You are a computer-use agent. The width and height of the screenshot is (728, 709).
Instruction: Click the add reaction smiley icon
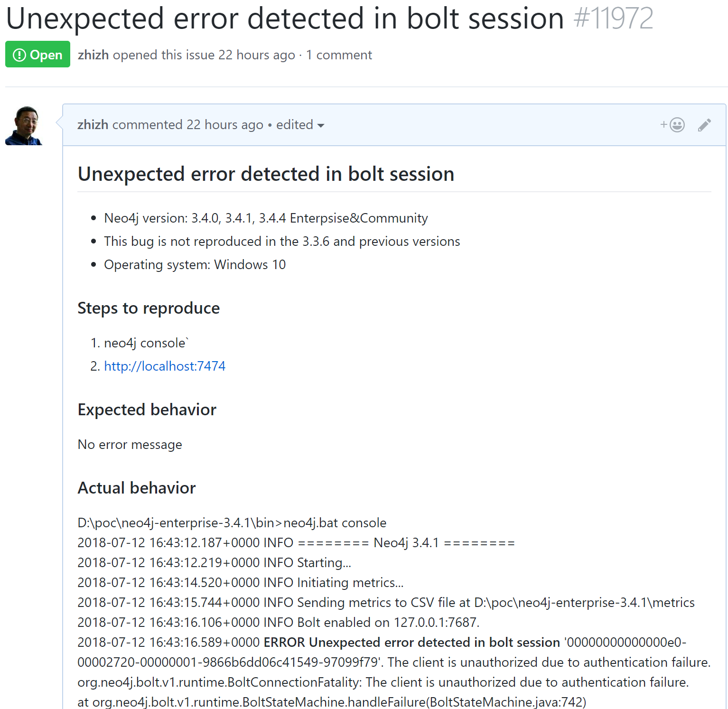tap(672, 125)
